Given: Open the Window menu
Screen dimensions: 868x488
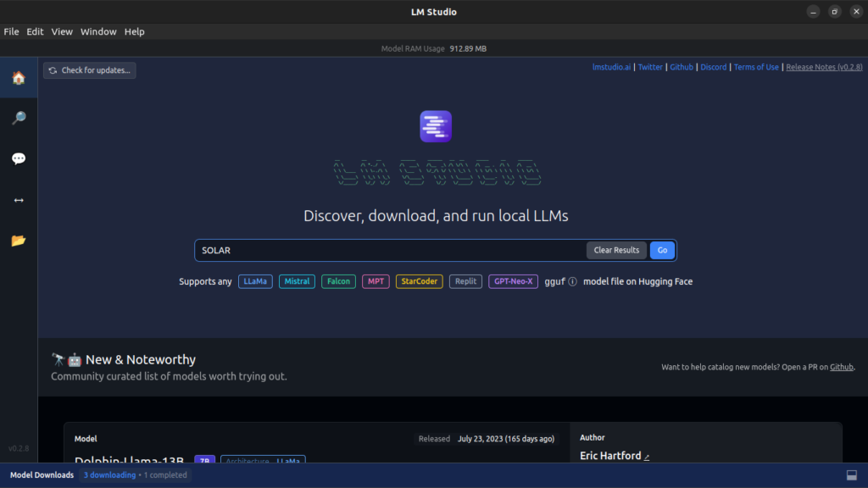Looking at the screenshot, I should [x=98, y=31].
